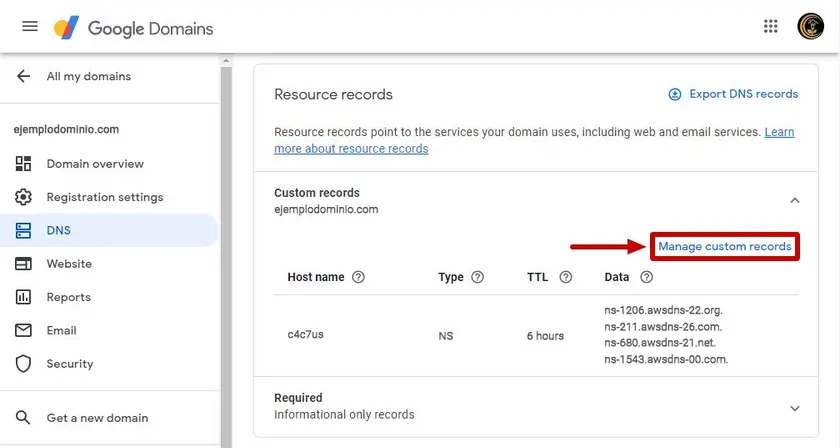840x448 pixels.
Task: Click the Website browser icon in sidebar
Action: pos(23,264)
